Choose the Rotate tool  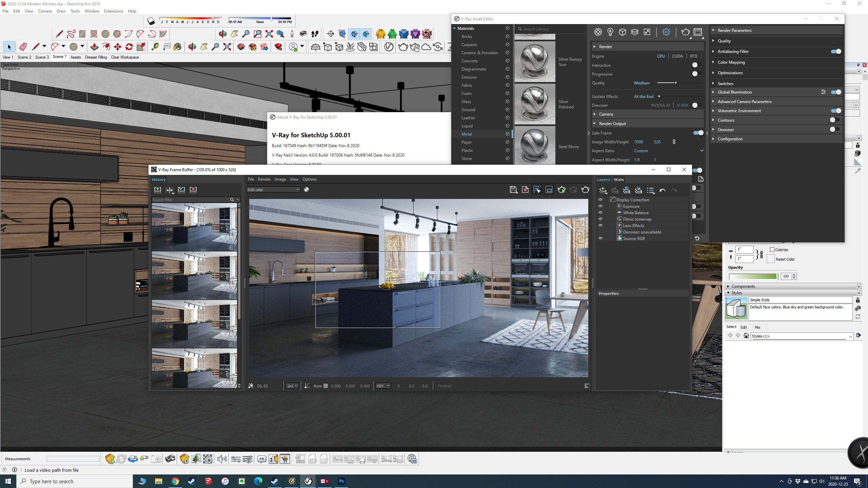(x=129, y=47)
